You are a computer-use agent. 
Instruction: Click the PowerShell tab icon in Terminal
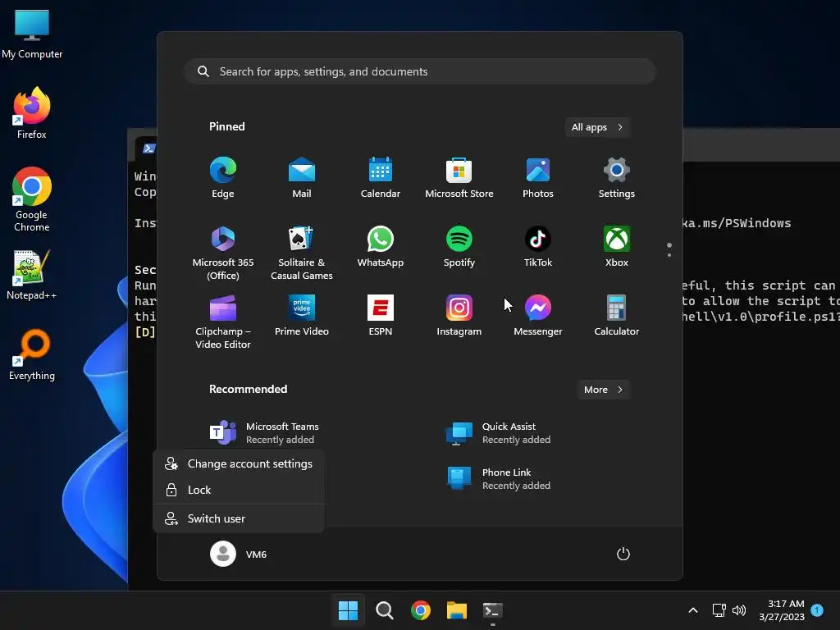coord(149,148)
